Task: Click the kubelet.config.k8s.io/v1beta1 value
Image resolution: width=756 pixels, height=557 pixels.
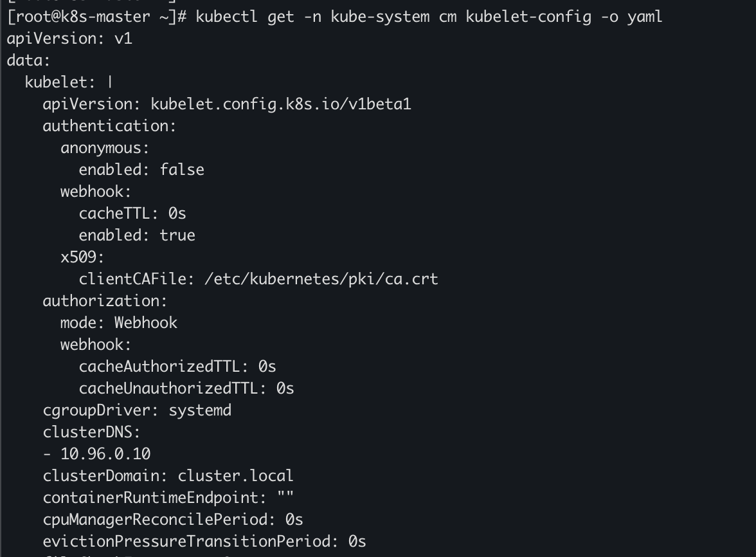Action: click(x=280, y=104)
